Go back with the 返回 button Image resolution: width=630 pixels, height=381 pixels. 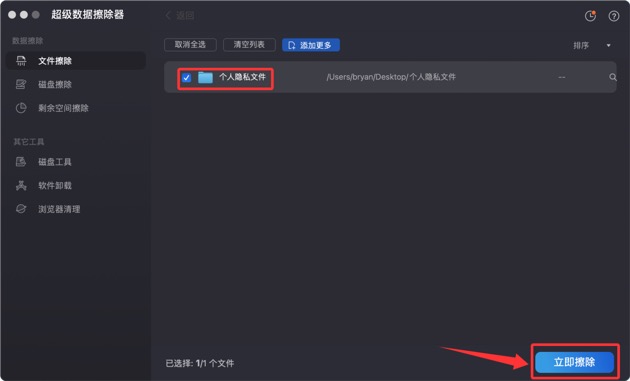pyautogui.click(x=180, y=16)
